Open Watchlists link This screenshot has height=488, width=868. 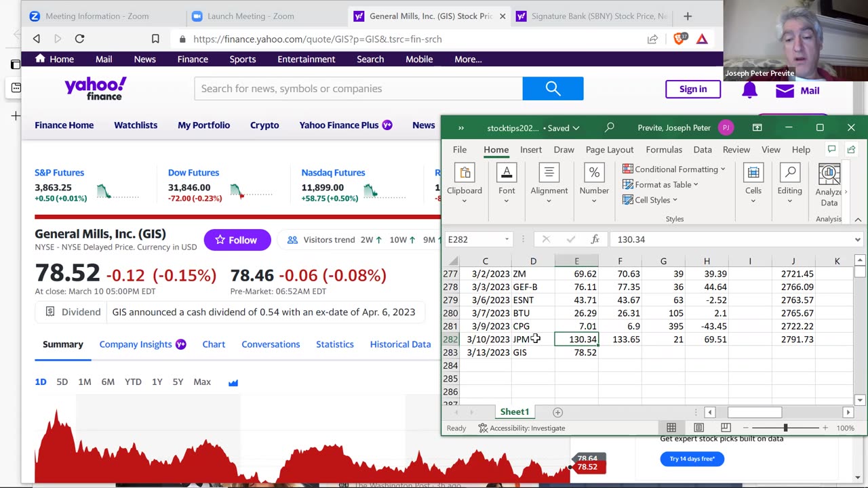point(136,125)
